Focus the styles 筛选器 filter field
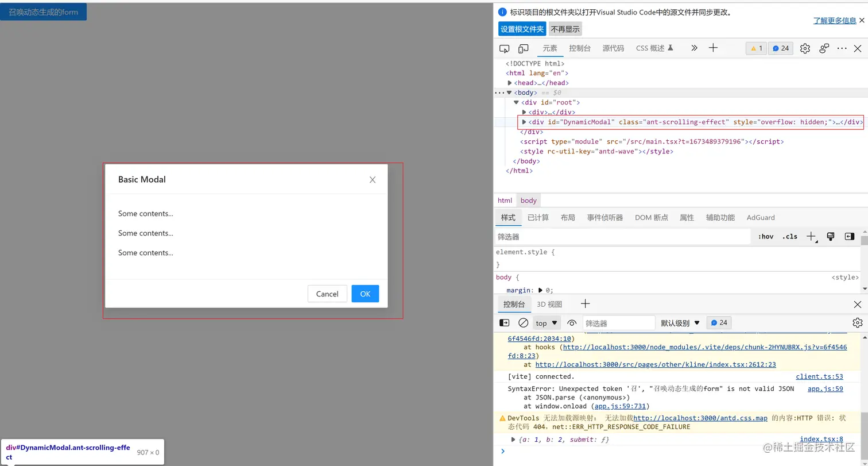 tap(623, 236)
